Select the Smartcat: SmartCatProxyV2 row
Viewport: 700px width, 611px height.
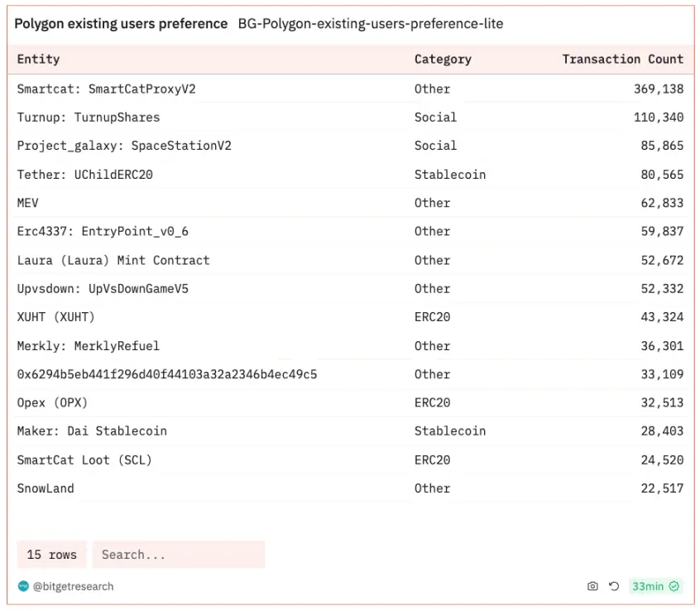(106, 89)
